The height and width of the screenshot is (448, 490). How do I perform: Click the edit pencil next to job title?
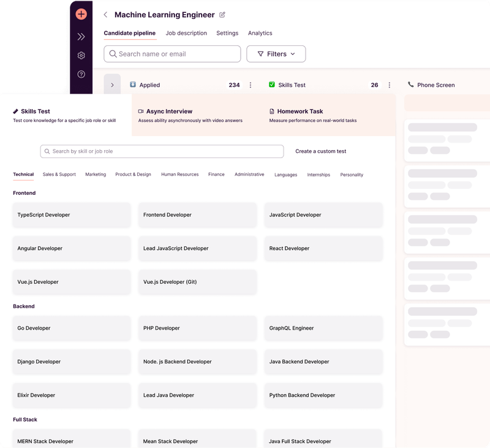coord(221,14)
